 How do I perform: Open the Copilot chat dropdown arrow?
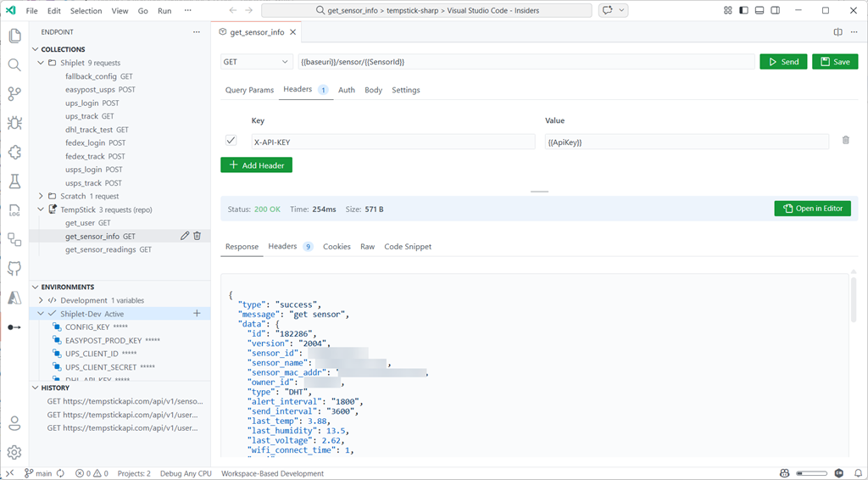(621, 10)
